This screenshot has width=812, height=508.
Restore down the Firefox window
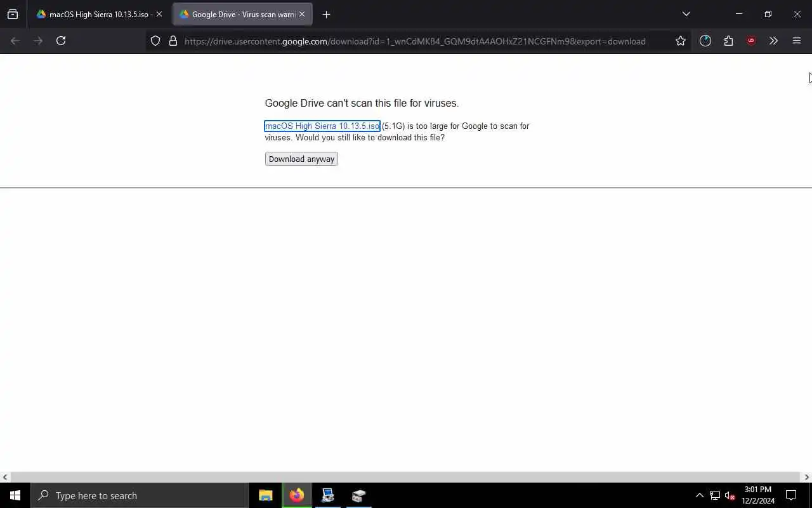pyautogui.click(x=768, y=14)
